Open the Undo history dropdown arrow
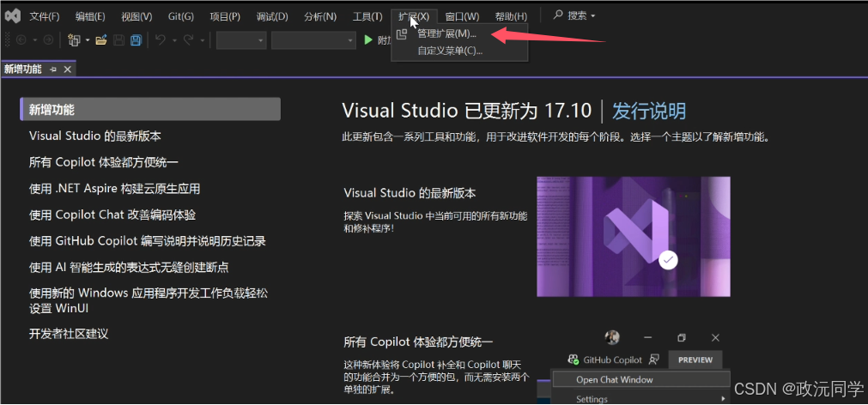 (x=174, y=40)
